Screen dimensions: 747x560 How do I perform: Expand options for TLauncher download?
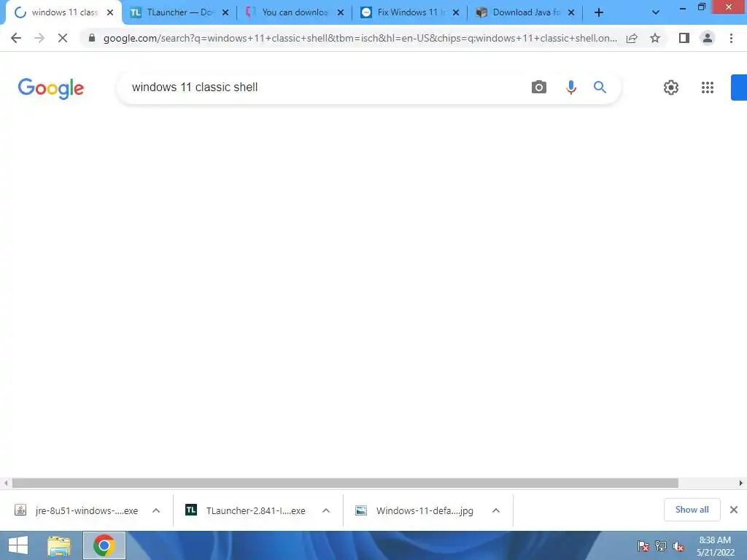click(x=326, y=510)
